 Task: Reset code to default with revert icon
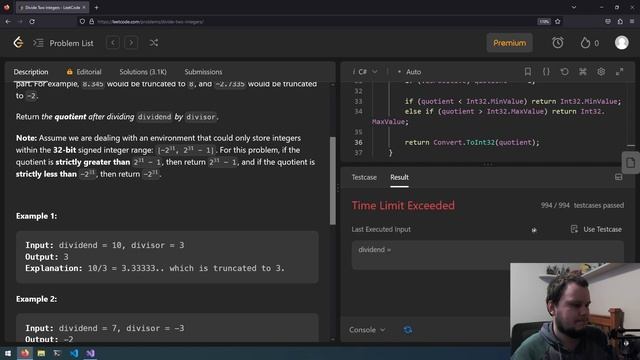(564, 72)
